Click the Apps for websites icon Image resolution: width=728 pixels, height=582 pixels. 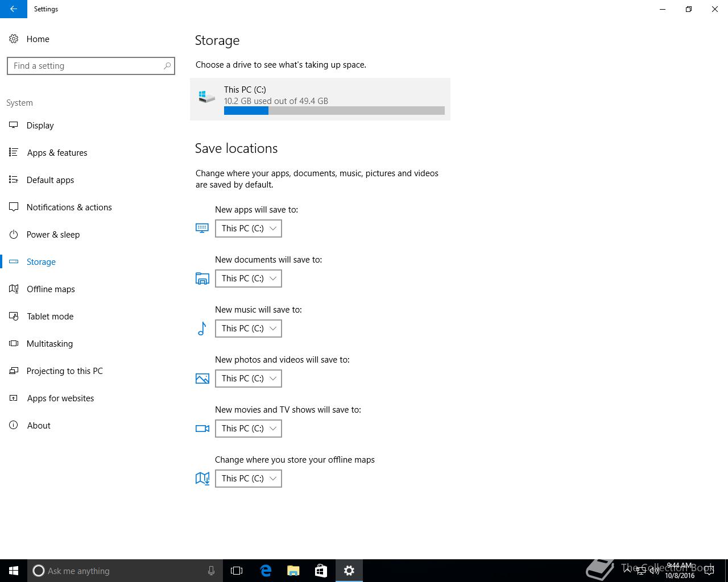14,398
